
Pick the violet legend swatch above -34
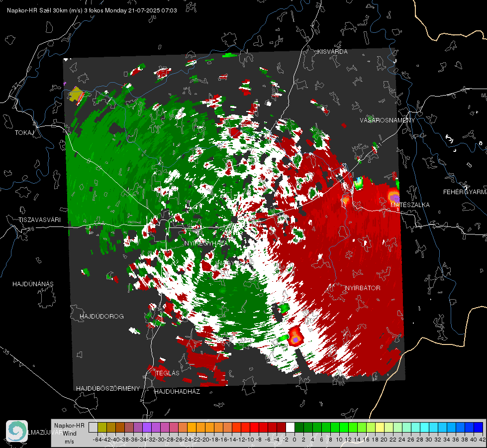click(147, 427)
